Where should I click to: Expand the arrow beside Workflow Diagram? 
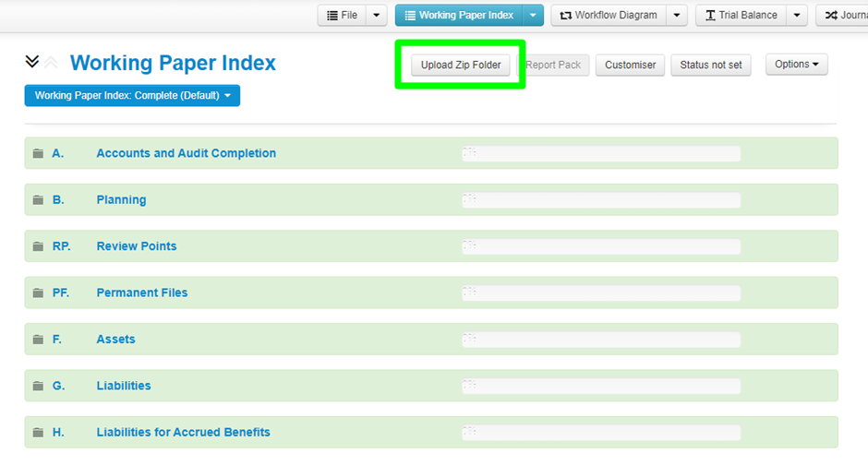pos(677,16)
